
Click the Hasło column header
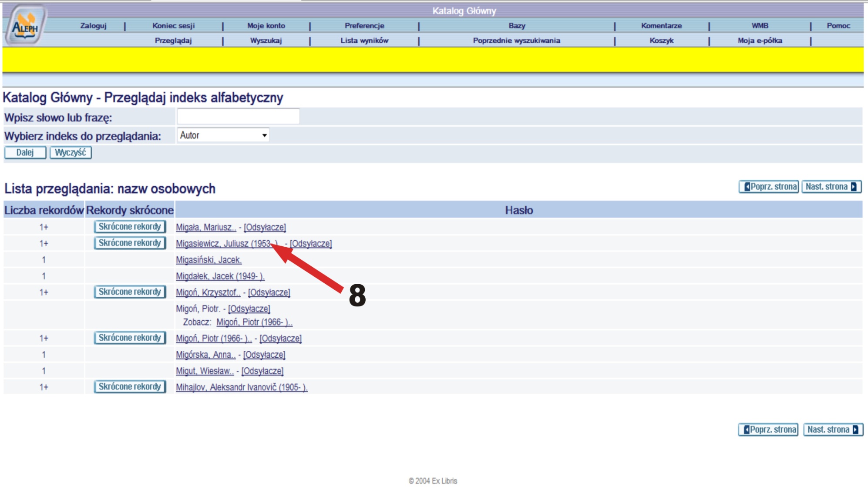pos(519,210)
